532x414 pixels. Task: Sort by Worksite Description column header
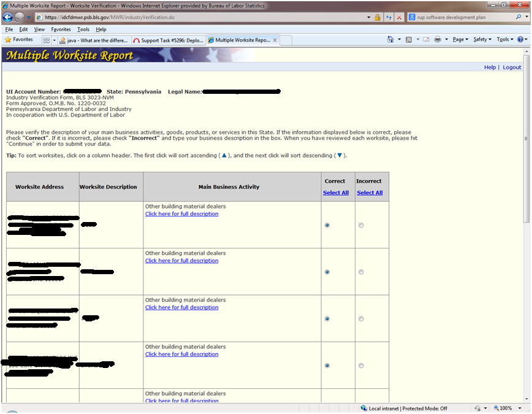point(108,187)
